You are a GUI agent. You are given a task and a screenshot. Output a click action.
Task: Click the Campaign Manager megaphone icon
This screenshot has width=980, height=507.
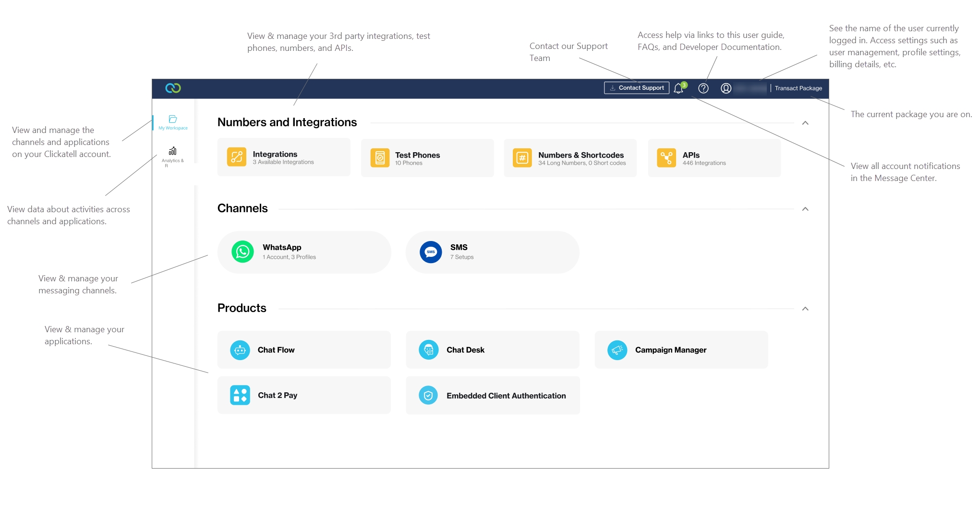[x=617, y=350]
